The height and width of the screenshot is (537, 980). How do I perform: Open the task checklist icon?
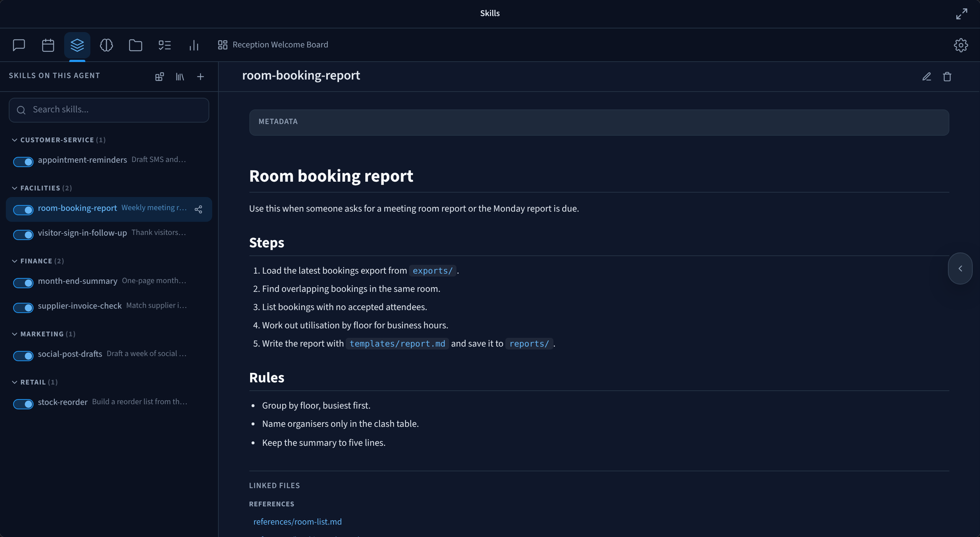(165, 45)
